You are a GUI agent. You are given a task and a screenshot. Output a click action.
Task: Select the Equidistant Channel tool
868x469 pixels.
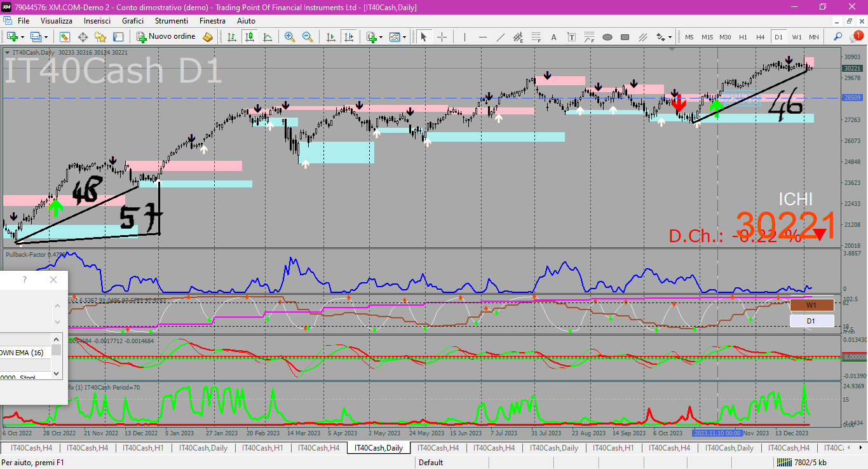click(518, 37)
